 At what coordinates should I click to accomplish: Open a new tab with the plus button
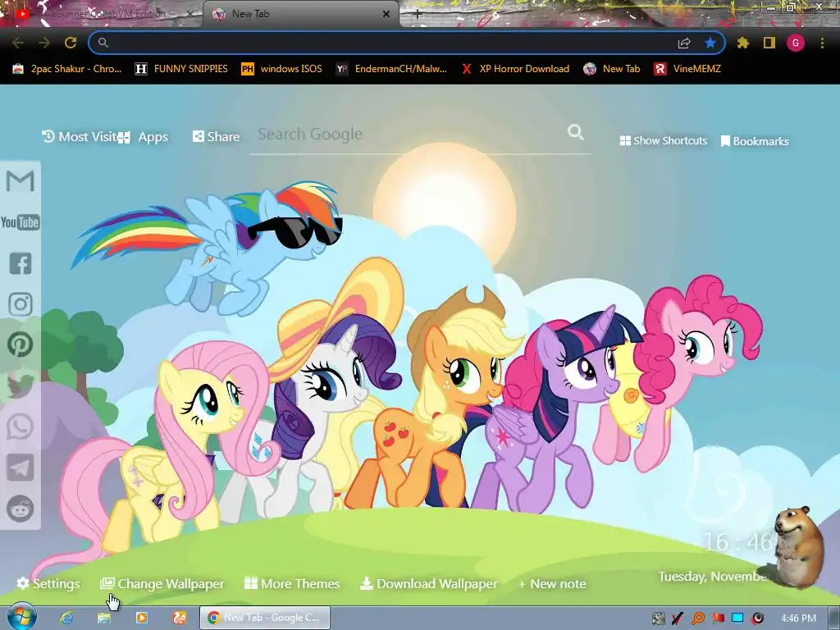coord(418,15)
